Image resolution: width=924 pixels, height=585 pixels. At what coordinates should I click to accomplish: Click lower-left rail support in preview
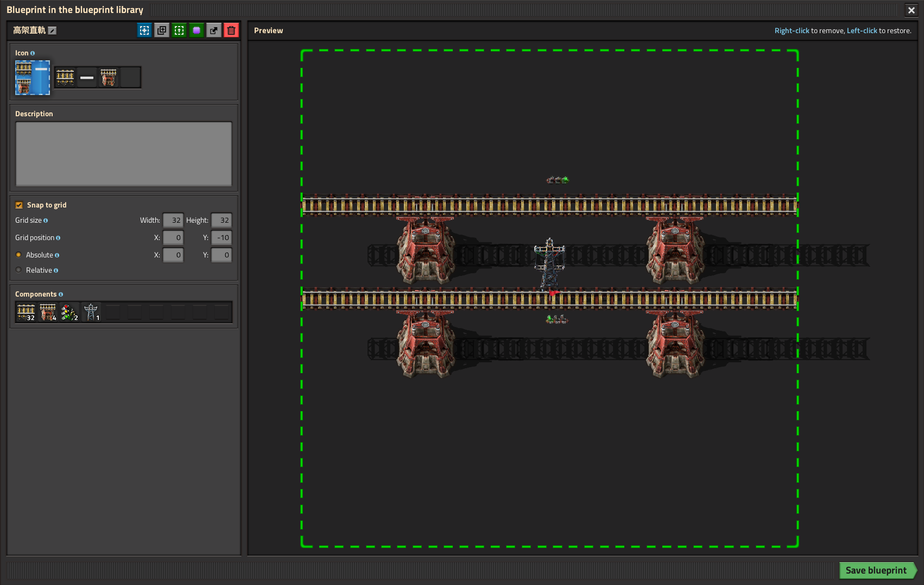(426, 343)
